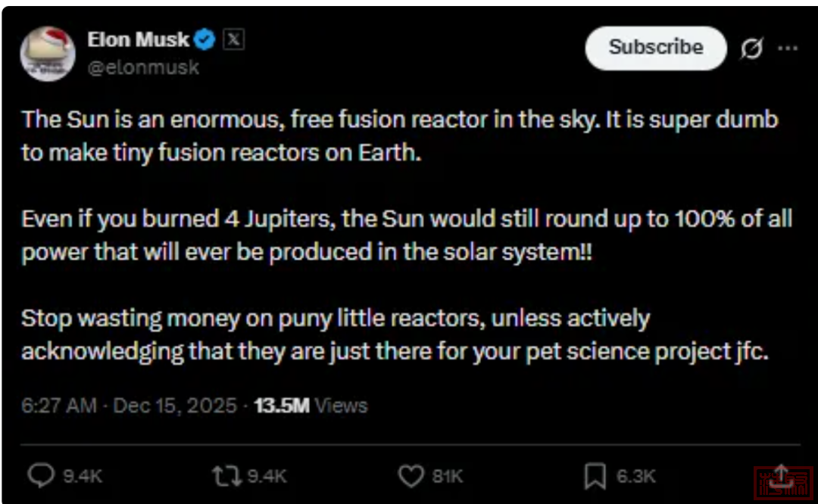
Task: Click the blue verified checkmark badge
Action: 205,39
